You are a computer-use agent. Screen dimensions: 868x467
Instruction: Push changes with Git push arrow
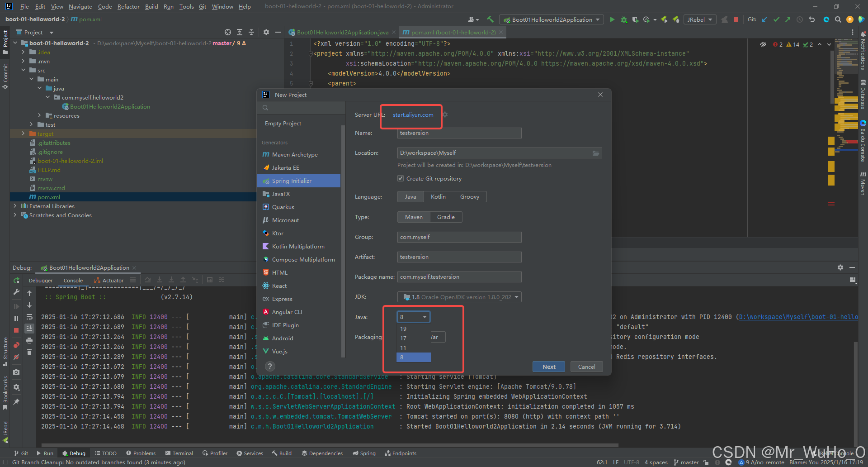coord(788,19)
